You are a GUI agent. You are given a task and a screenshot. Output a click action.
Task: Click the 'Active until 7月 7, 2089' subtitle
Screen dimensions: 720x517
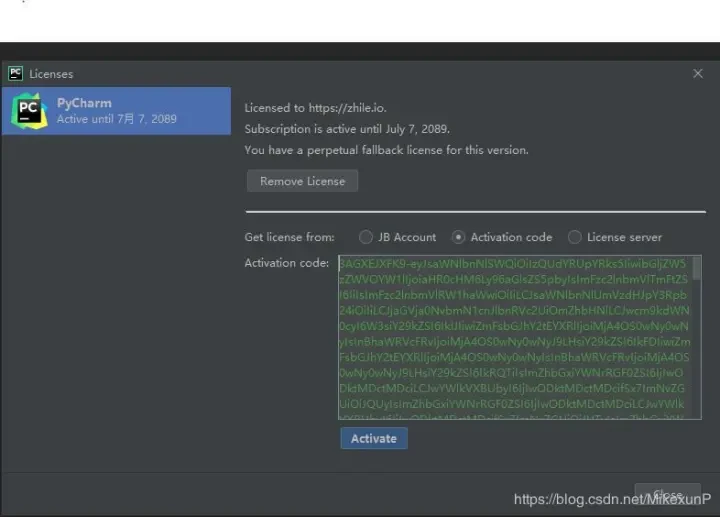point(117,119)
